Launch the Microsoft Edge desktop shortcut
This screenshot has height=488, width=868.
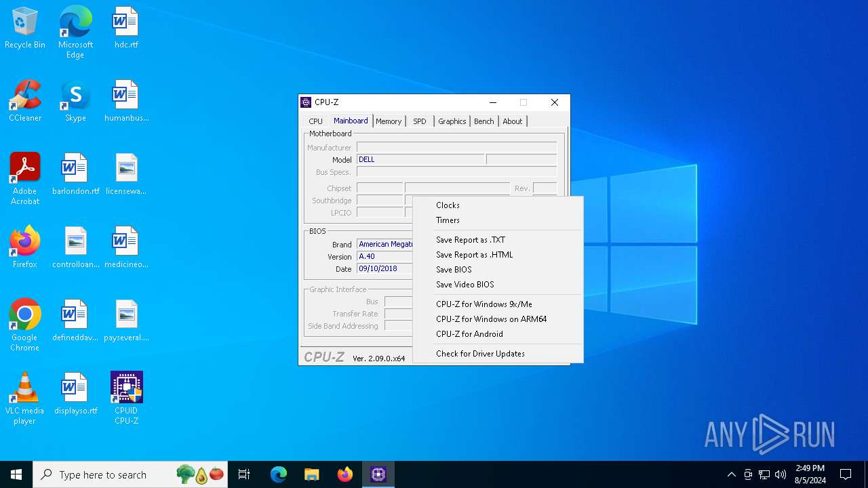pyautogui.click(x=75, y=32)
